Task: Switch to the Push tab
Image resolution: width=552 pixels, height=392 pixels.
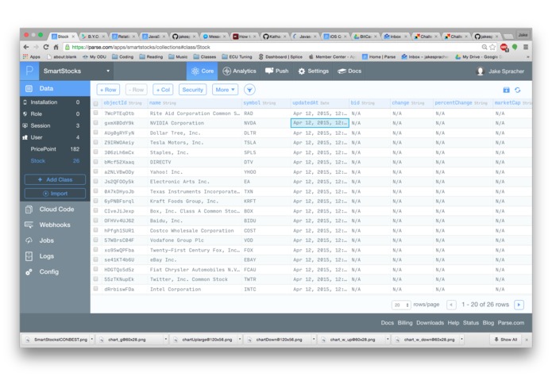Action: point(276,71)
